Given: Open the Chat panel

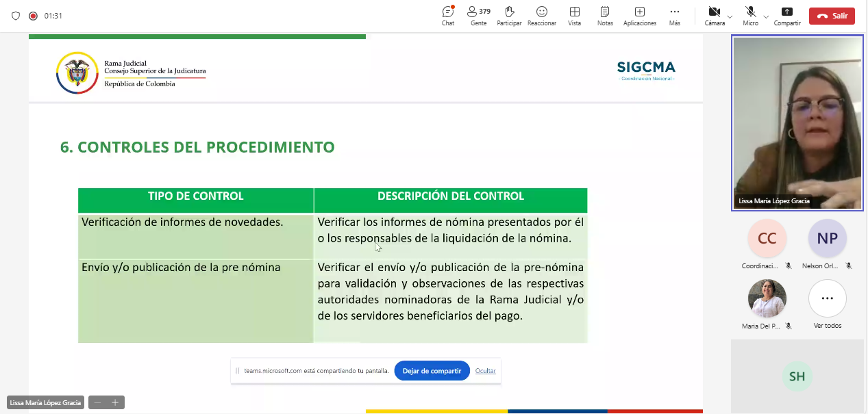Looking at the screenshot, I should [448, 16].
